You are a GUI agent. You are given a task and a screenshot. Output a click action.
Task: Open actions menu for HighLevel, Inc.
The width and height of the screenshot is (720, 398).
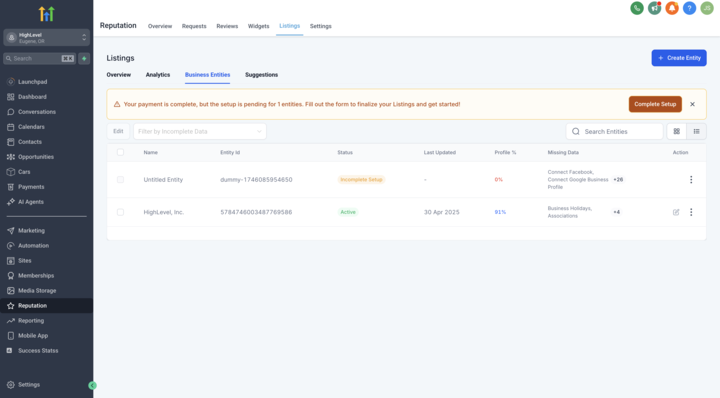click(691, 212)
